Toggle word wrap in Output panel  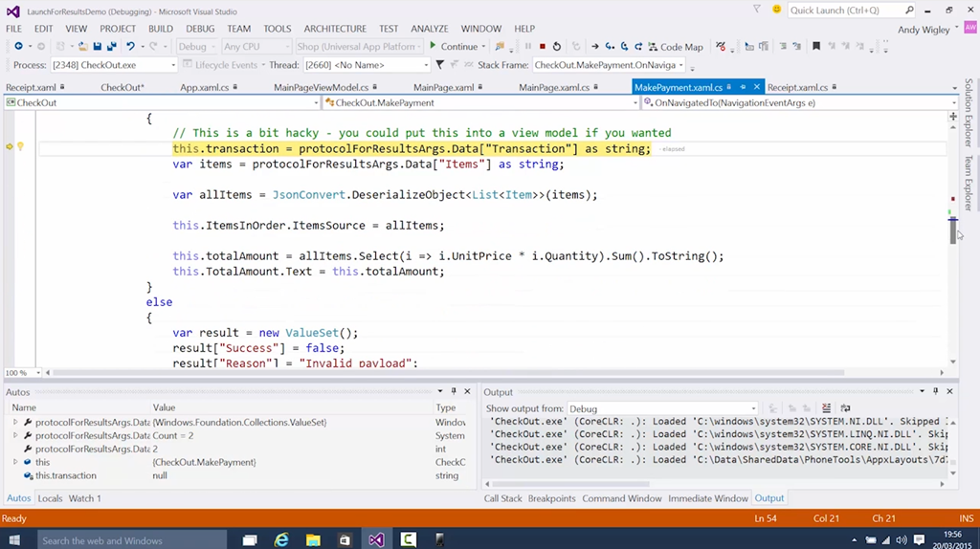(846, 407)
